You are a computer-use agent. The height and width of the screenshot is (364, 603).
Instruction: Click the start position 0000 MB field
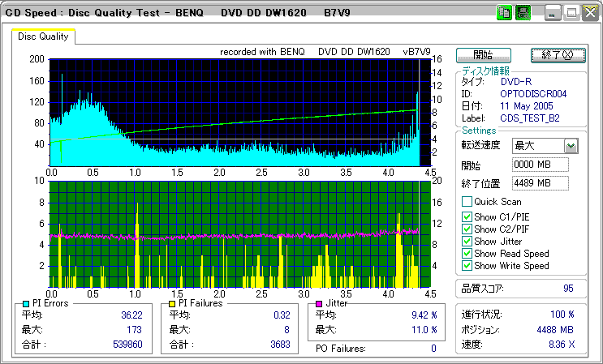click(x=540, y=165)
